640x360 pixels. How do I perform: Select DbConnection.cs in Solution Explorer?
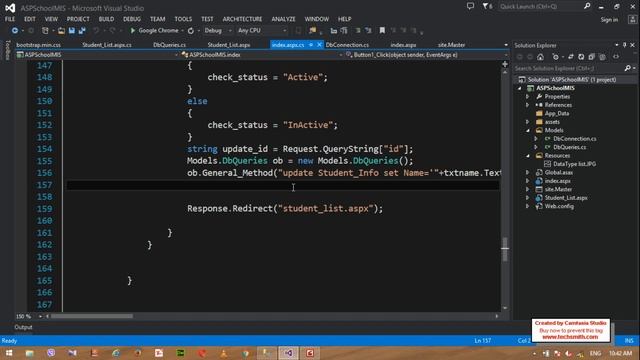[575, 139]
